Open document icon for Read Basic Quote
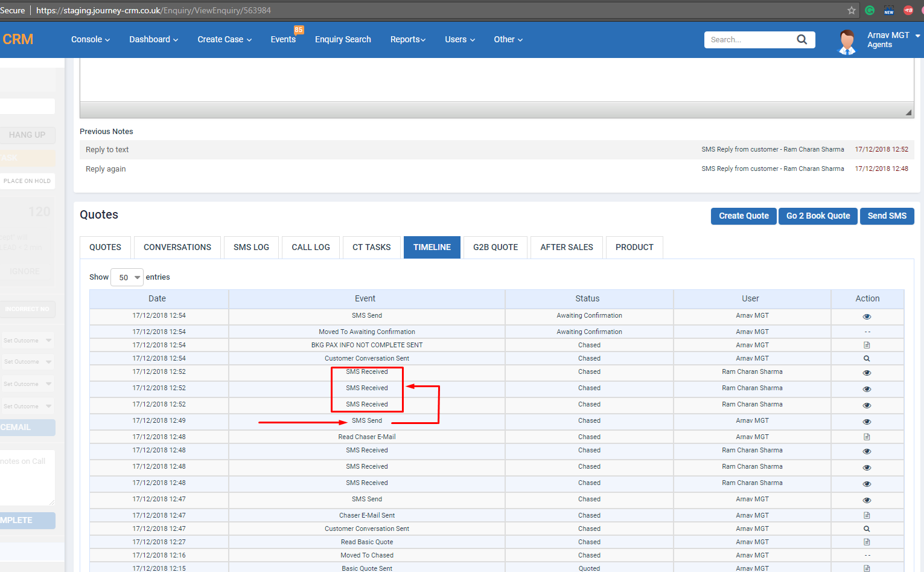This screenshot has height=572, width=924. [x=867, y=542]
